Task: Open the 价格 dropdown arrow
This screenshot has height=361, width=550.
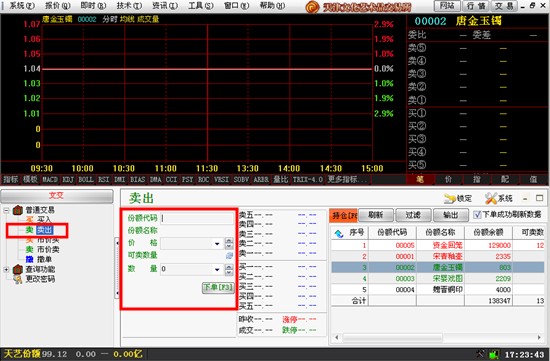Action: pyautogui.click(x=217, y=243)
